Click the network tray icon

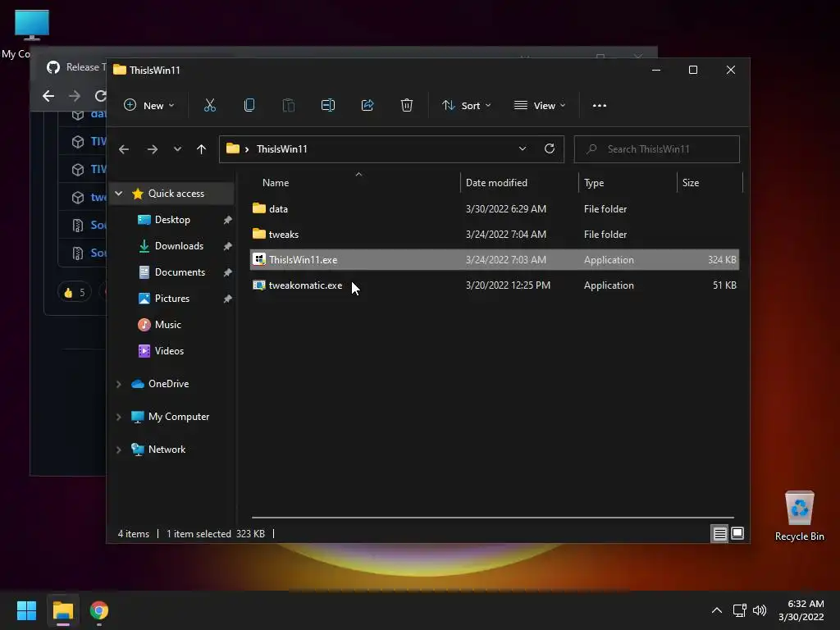pos(740,610)
